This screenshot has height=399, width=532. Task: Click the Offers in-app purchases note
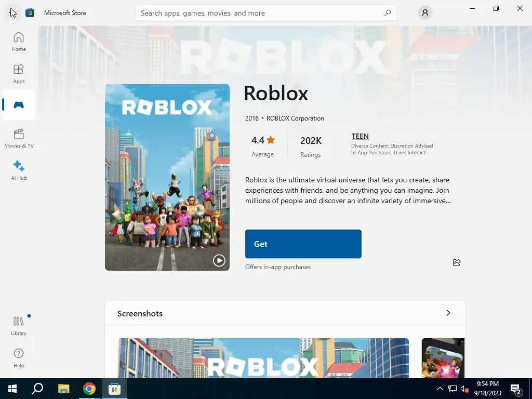click(x=278, y=267)
